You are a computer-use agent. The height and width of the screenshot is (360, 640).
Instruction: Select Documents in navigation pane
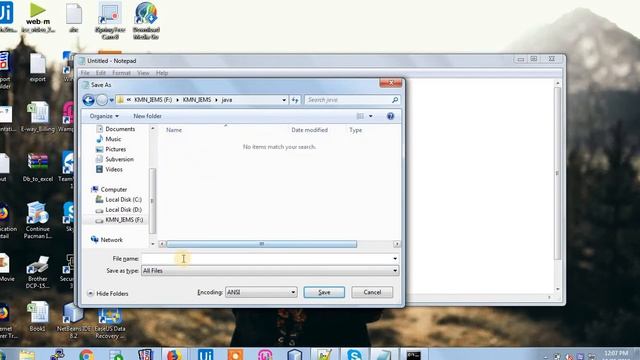[x=116, y=129]
